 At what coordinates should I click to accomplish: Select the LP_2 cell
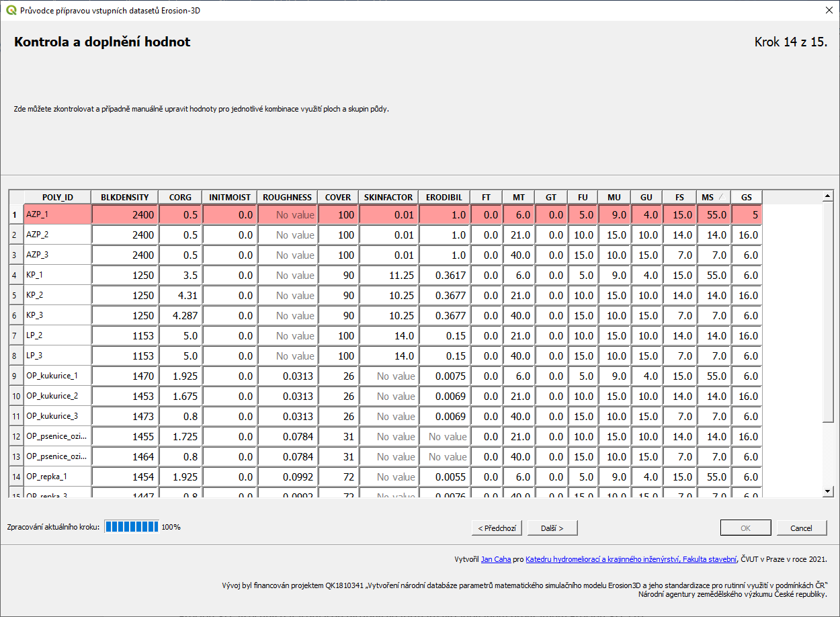point(58,335)
